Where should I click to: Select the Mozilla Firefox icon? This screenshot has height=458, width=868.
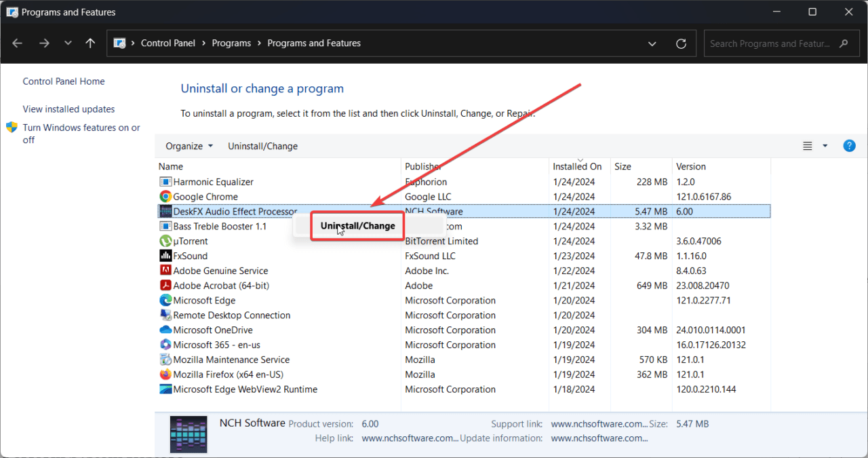point(165,375)
